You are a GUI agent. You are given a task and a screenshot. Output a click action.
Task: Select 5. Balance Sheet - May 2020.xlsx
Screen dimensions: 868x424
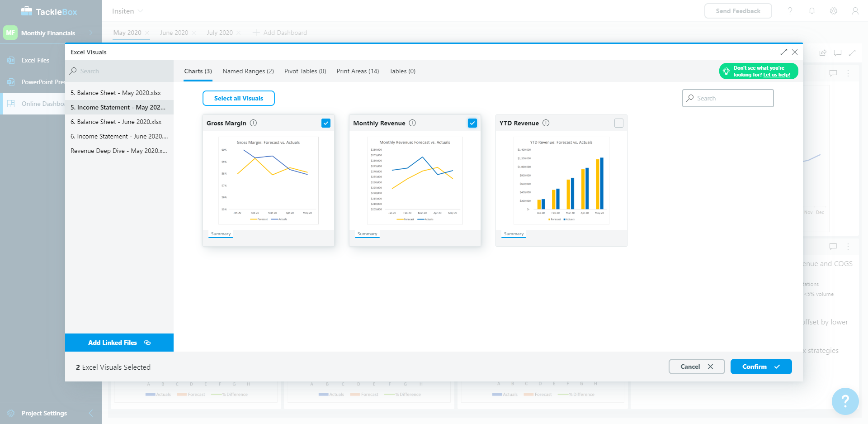pyautogui.click(x=119, y=93)
